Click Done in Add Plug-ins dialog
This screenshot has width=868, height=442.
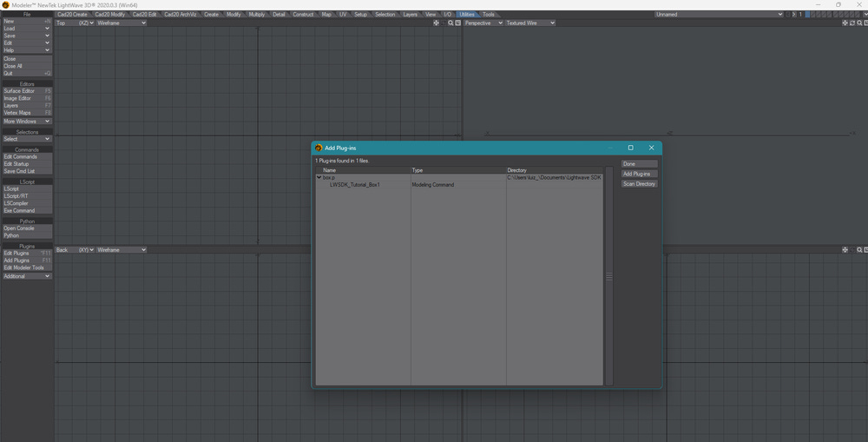640,164
